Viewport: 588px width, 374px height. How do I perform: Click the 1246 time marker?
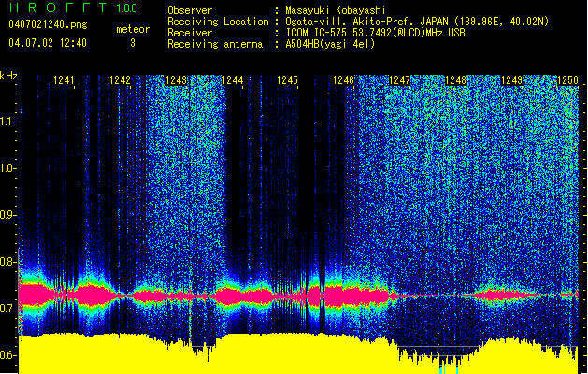coord(344,80)
